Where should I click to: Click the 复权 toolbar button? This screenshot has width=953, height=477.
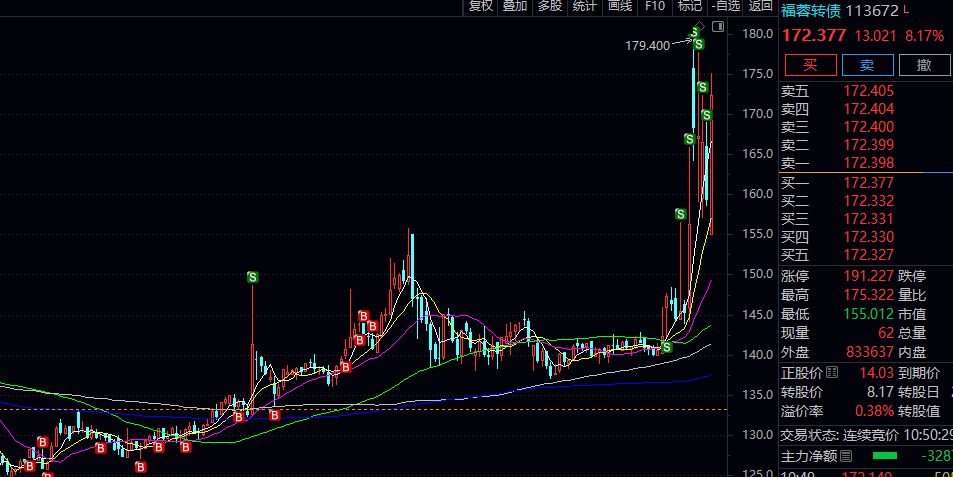tap(481, 6)
